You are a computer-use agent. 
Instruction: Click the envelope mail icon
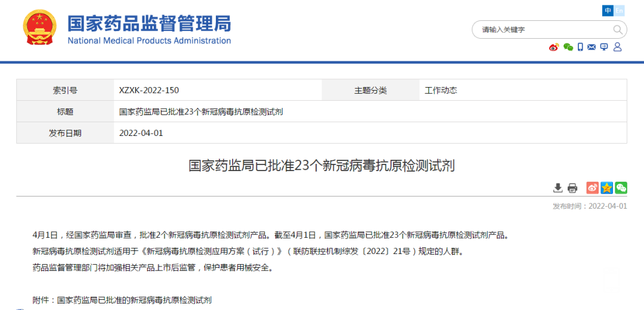pyautogui.click(x=592, y=47)
